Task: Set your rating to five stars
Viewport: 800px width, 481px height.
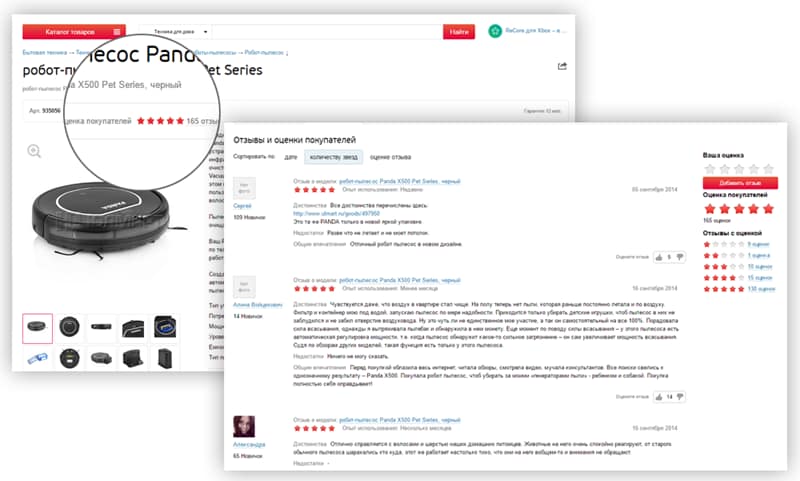Action: (x=768, y=169)
